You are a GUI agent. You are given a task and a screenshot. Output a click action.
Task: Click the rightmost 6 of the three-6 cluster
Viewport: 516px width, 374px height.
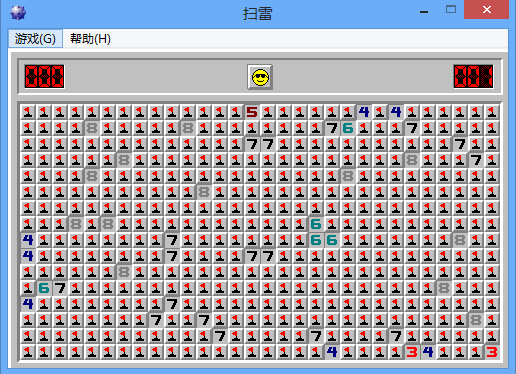click(332, 240)
